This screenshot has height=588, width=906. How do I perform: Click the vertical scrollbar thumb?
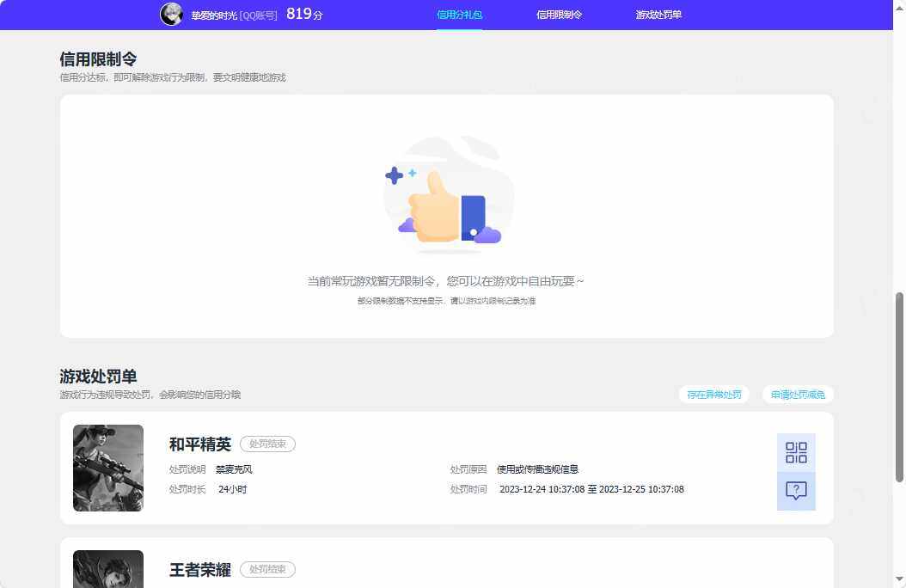(x=899, y=387)
